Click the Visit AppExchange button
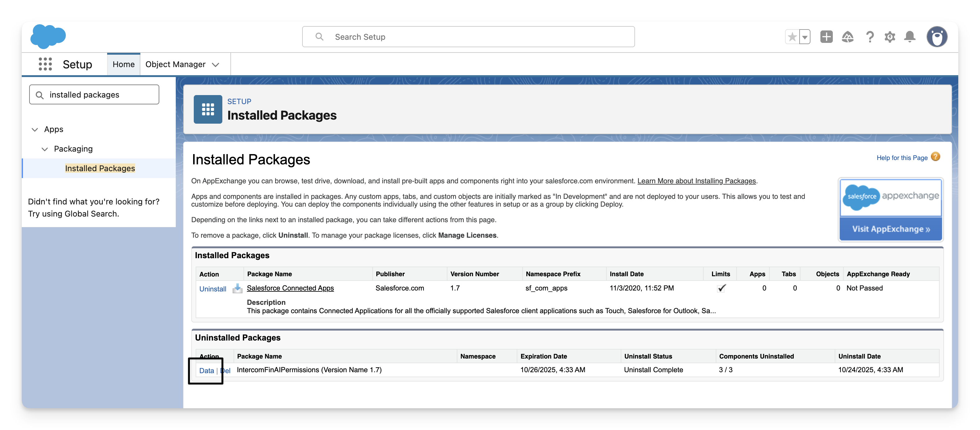The height and width of the screenshot is (430, 980). coord(891,229)
